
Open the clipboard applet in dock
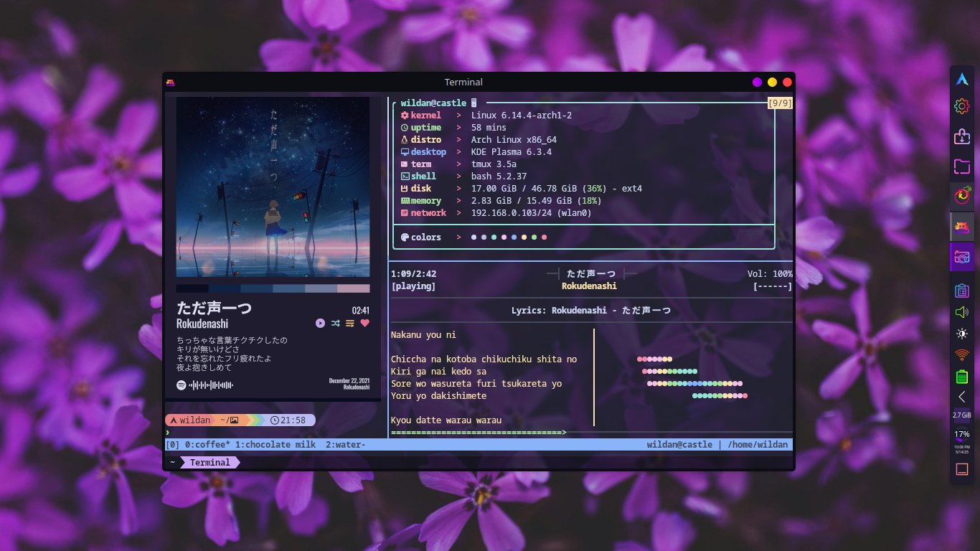[961, 291]
